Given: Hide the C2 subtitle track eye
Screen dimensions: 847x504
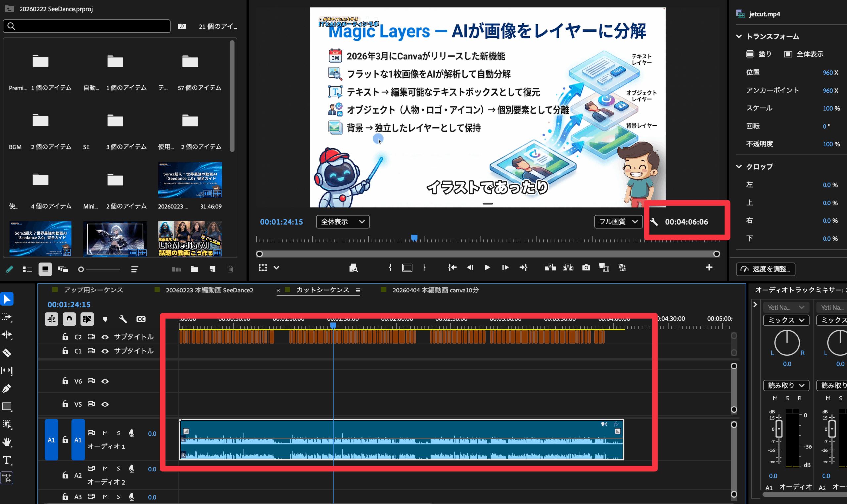Looking at the screenshot, I should pyautogui.click(x=105, y=337).
